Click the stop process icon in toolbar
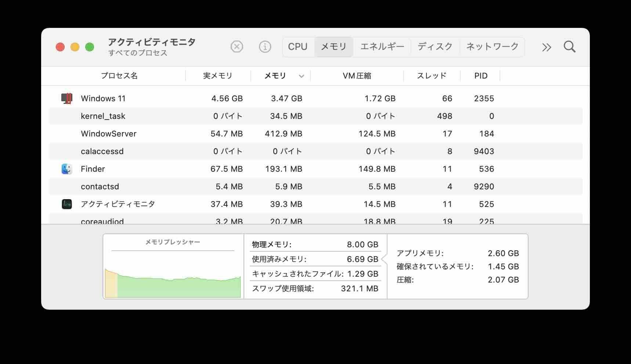Image resolution: width=631 pixels, height=364 pixels. coord(237,47)
